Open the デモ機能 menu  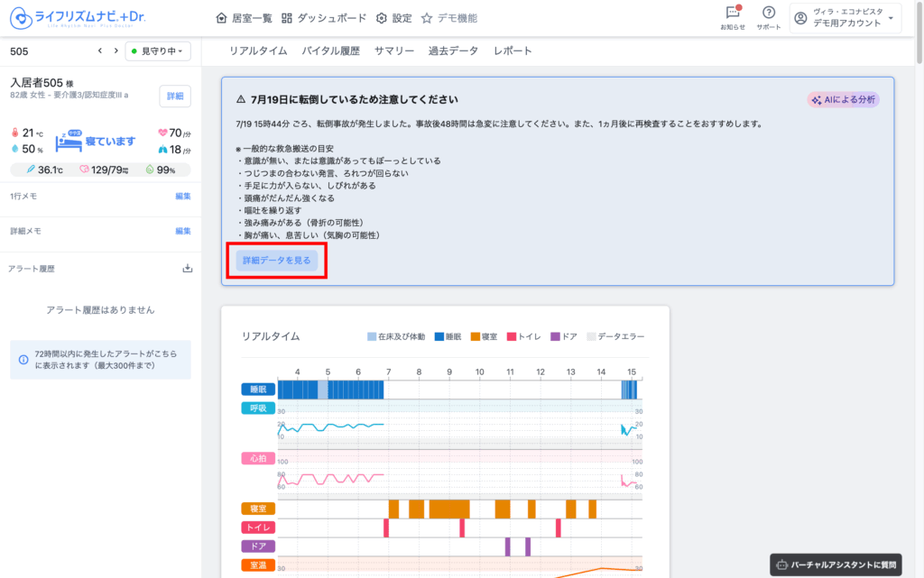click(449, 18)
